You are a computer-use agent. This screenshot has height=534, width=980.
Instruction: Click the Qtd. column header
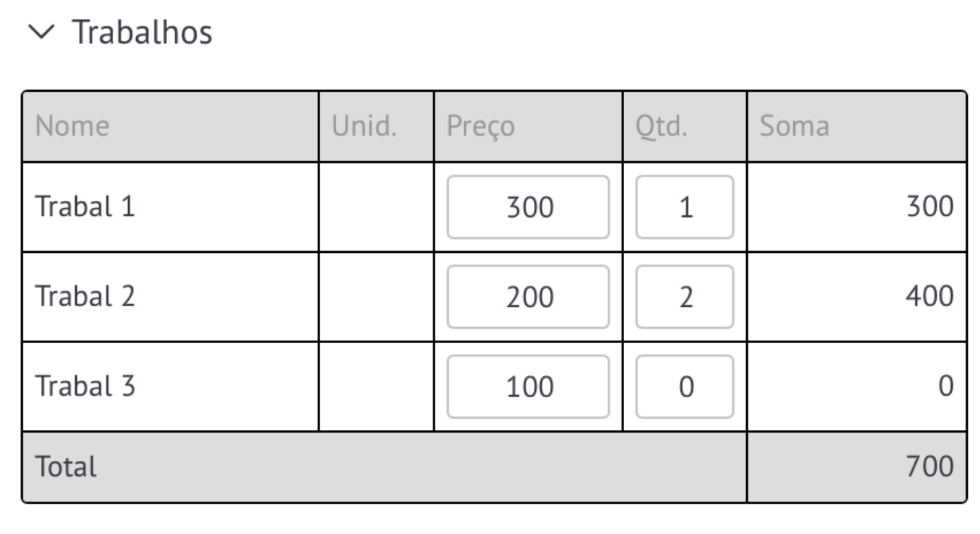point(662,127)
